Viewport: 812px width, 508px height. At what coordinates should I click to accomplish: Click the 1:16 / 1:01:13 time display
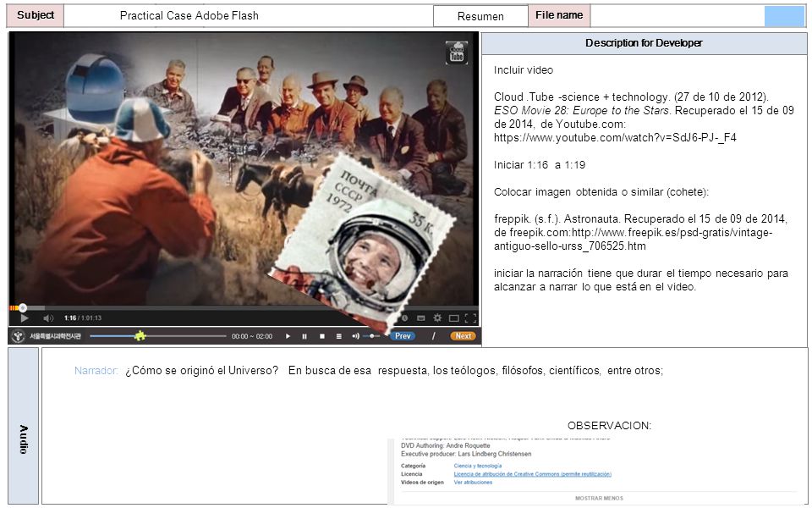(x=83, y=317)
